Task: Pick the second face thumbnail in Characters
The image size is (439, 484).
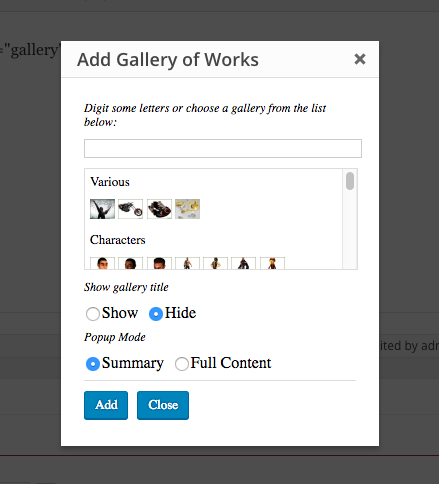Action: tap(130, 263)
